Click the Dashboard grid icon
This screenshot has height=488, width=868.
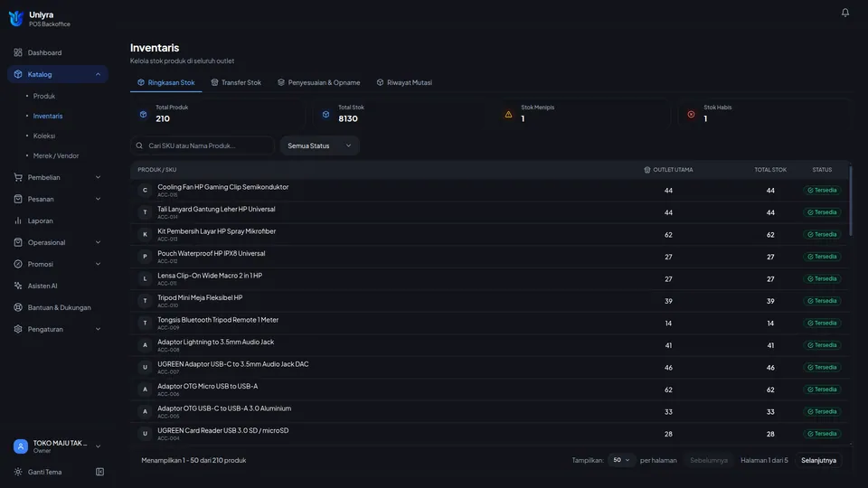pos(18,52)
